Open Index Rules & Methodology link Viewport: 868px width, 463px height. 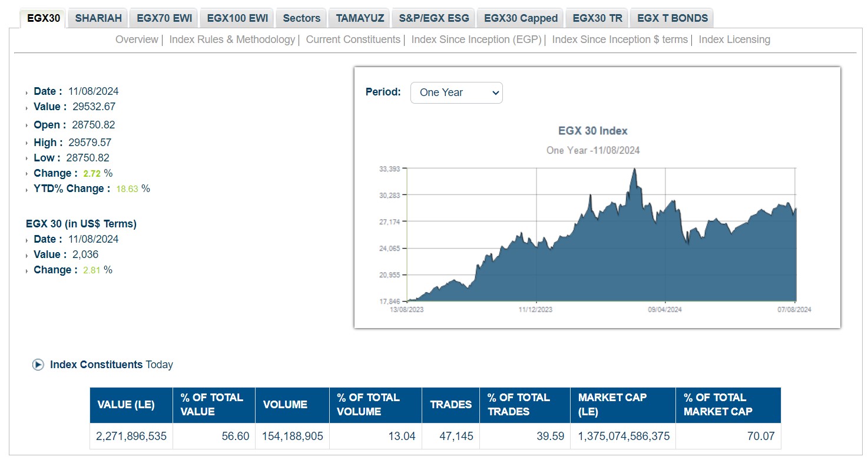[232, 39]
